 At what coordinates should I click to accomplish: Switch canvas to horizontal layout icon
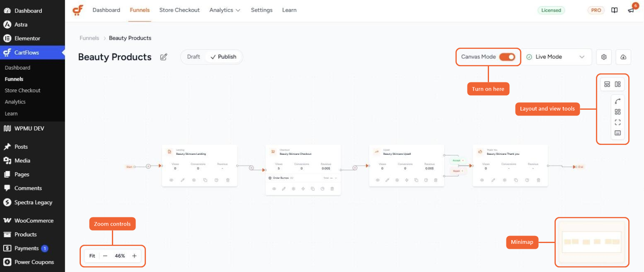click(607, 84)
